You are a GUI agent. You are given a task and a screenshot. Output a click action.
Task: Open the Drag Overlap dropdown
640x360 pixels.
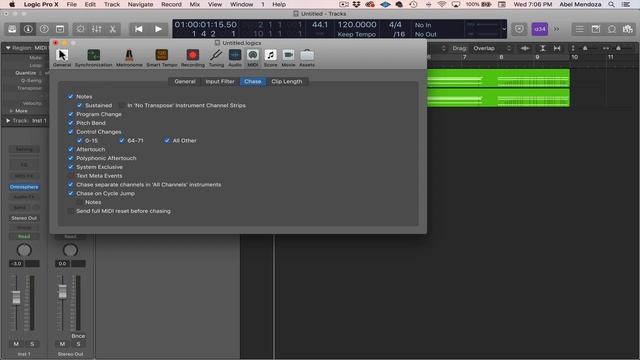491,48
